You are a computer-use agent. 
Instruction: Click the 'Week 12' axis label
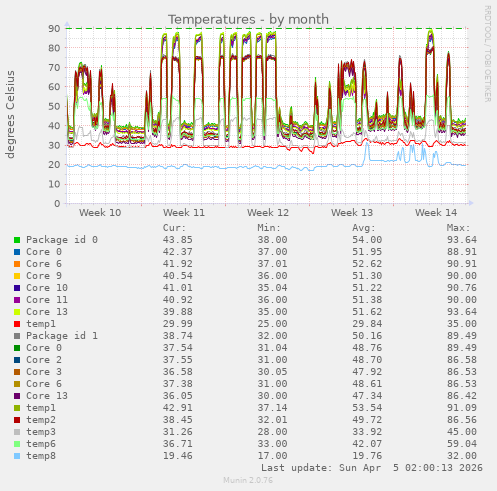(x=268, y=213)
